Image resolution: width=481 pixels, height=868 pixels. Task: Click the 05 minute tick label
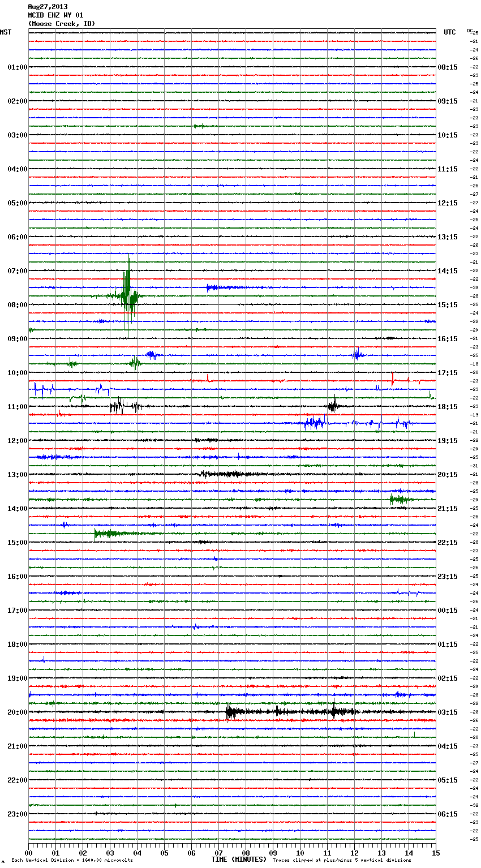[165, 852]
